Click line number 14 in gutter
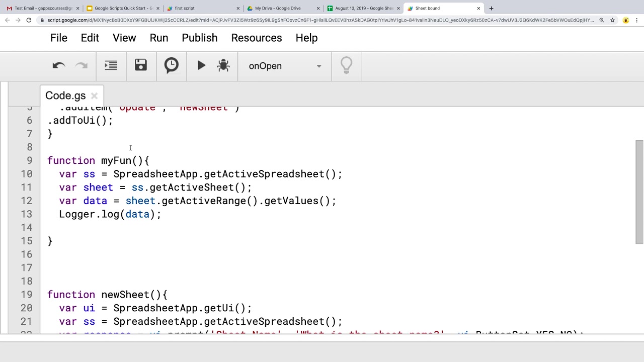The width and height of the screenshot is (644, 362). pos(26,227)
